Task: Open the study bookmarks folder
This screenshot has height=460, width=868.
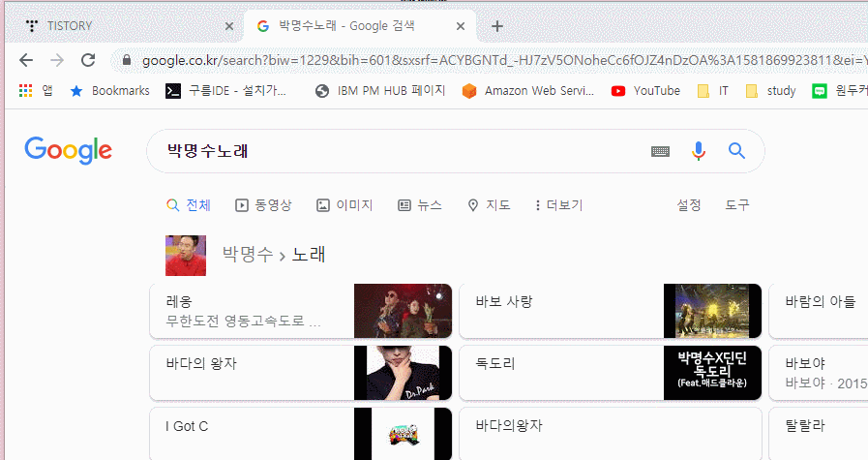Action: (770, 91)
